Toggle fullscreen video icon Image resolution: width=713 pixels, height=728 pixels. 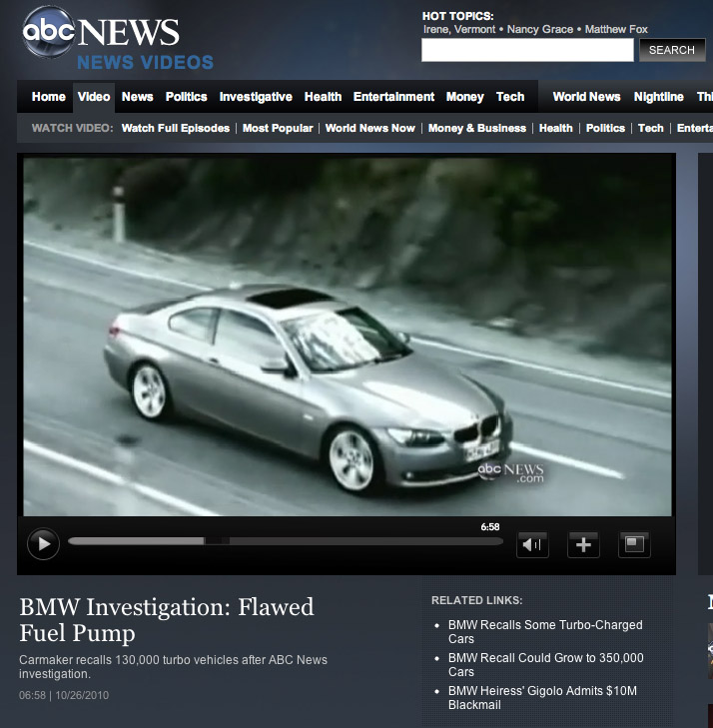pyautogui.click(x=634, y=544)
